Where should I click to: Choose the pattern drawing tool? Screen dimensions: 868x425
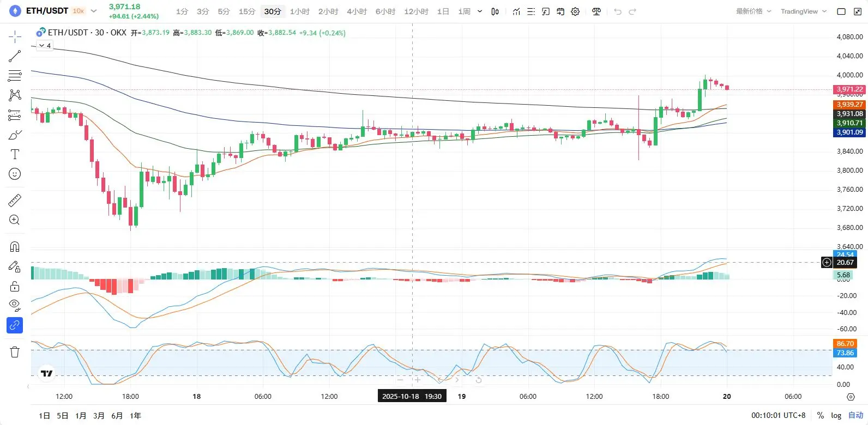point(15,95)
